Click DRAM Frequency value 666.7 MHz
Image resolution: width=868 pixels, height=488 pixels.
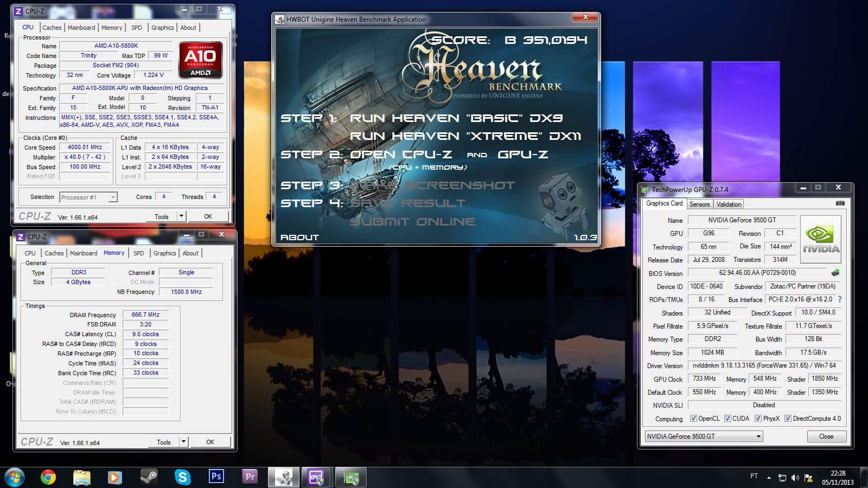(145, 314)
